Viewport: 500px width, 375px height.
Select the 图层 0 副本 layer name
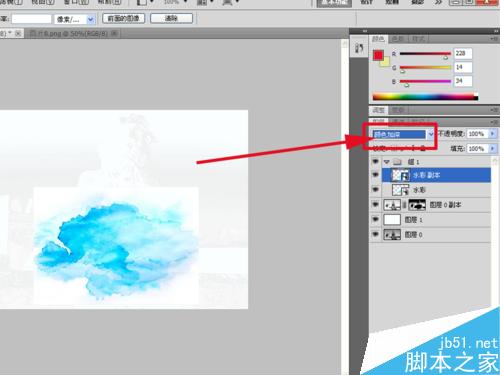[x=445, y=205]
